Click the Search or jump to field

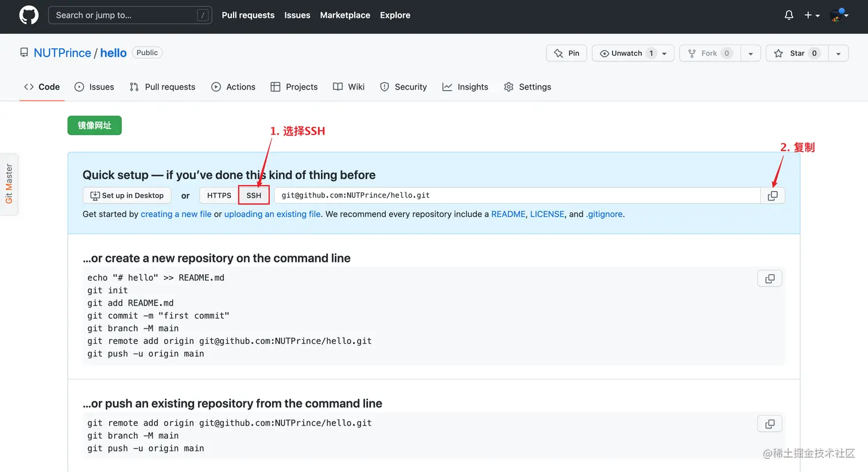[130, 16]
